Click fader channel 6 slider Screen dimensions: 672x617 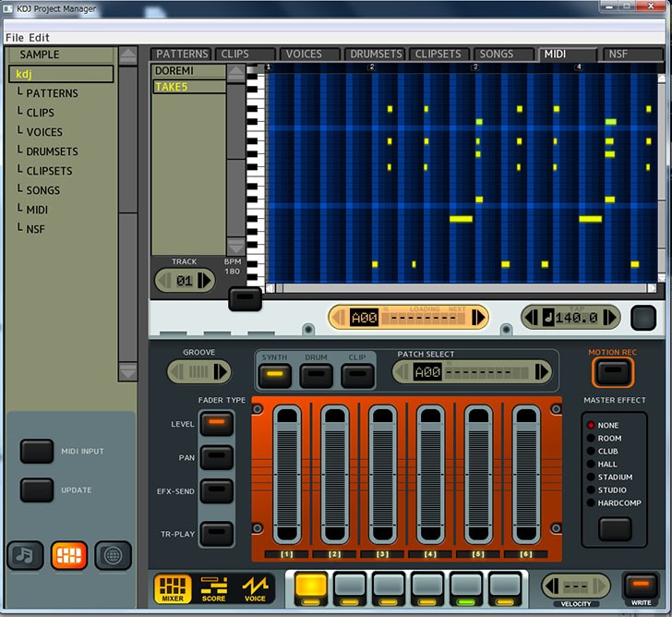526,475
